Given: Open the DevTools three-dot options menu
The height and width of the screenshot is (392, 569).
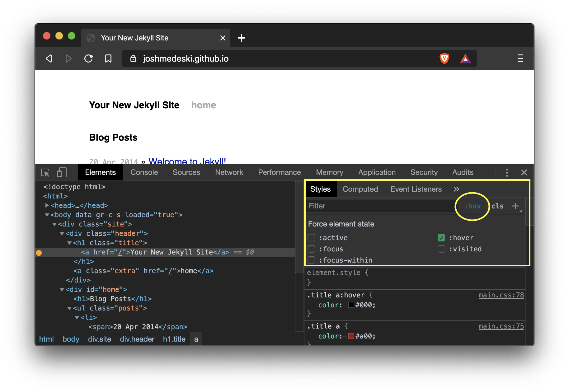Looking at the screenshot, I should (x=507, y=173).
